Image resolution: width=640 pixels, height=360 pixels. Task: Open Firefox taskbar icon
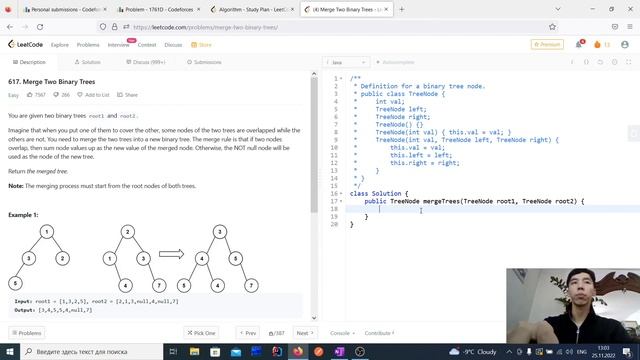(298, 351)
